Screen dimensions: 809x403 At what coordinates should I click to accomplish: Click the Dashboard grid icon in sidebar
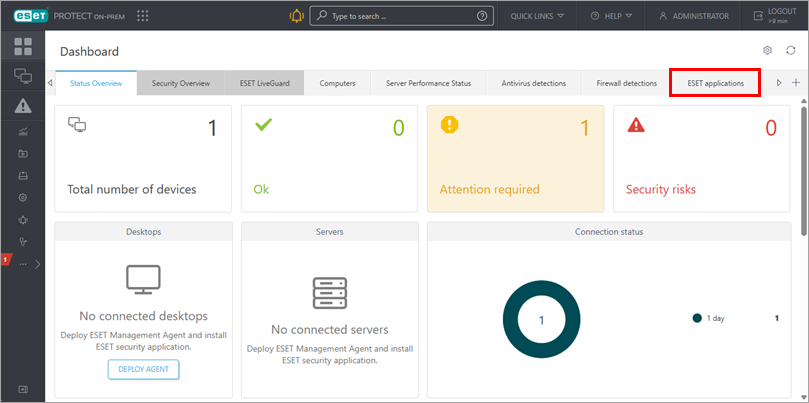click(22, 47)
